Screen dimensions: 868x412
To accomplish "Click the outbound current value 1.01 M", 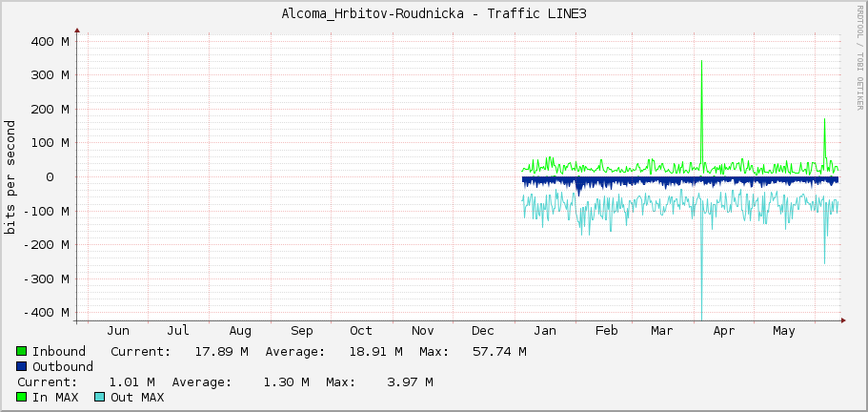I will (132, 382).
